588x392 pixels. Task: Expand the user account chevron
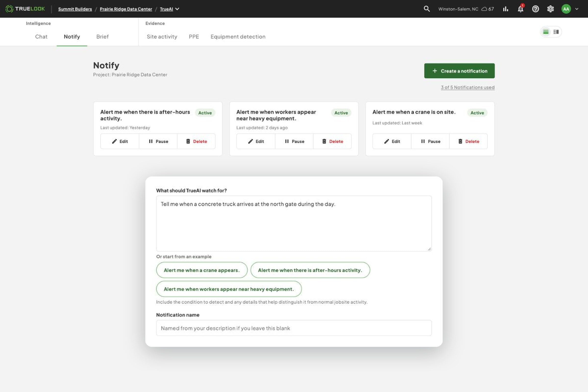[x=577, y=9]
